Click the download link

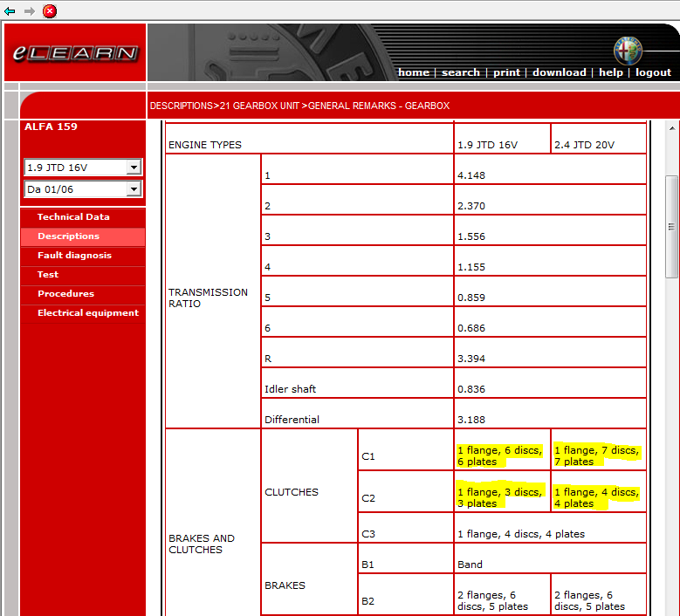click(559, 72)
